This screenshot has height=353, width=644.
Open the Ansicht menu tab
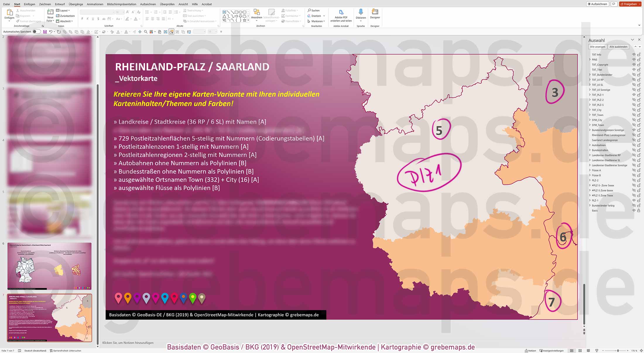[x=183, y=4]
